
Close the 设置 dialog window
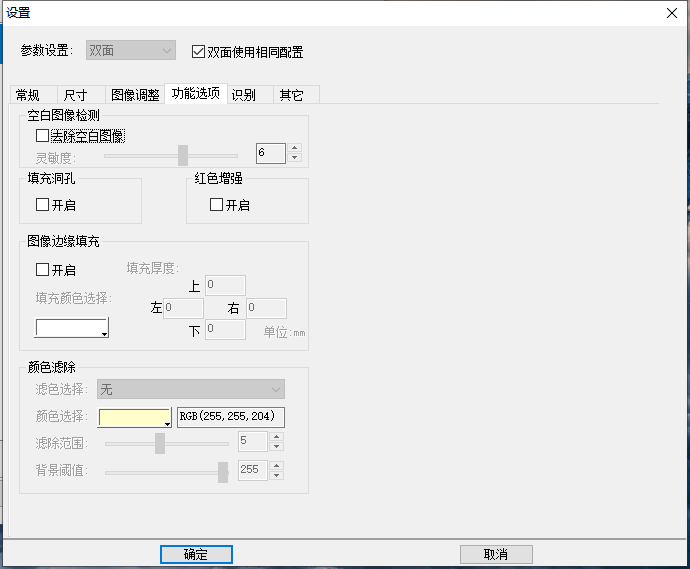[672, 13]
